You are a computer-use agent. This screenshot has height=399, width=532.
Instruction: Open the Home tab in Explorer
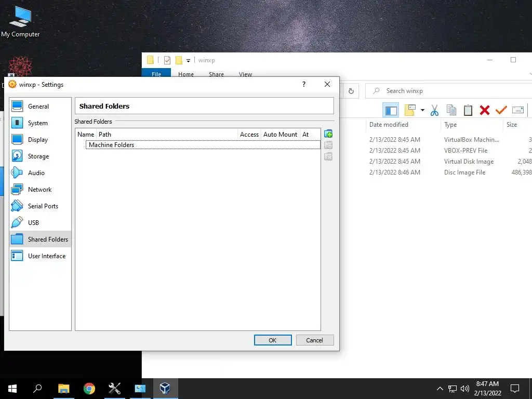click(x=186, y=74)
